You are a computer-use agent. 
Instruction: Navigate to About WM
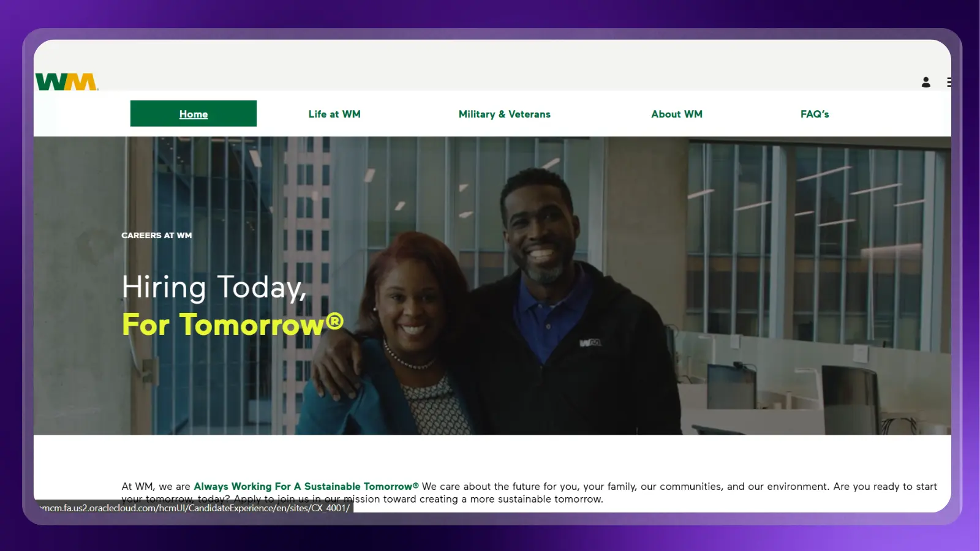click(677, 114)
